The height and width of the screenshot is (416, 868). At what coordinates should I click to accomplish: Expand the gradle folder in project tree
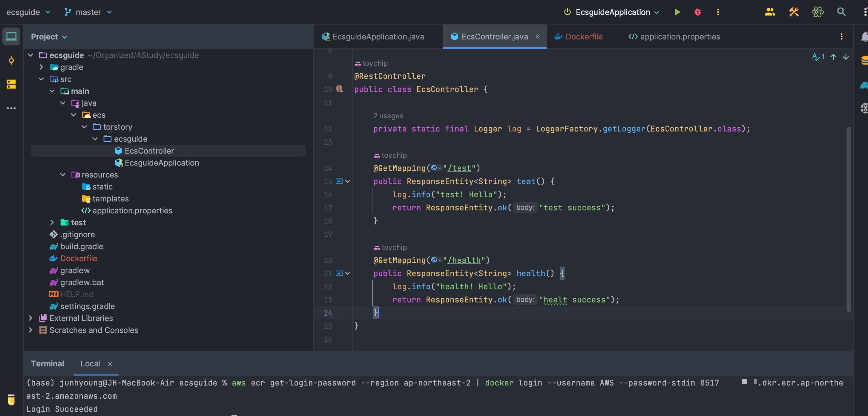pos(41,67)
